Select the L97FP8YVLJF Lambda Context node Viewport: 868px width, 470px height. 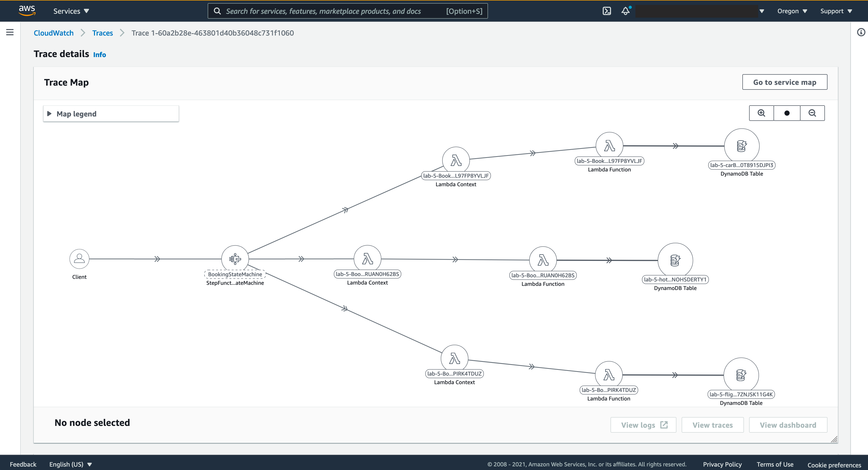456,161
